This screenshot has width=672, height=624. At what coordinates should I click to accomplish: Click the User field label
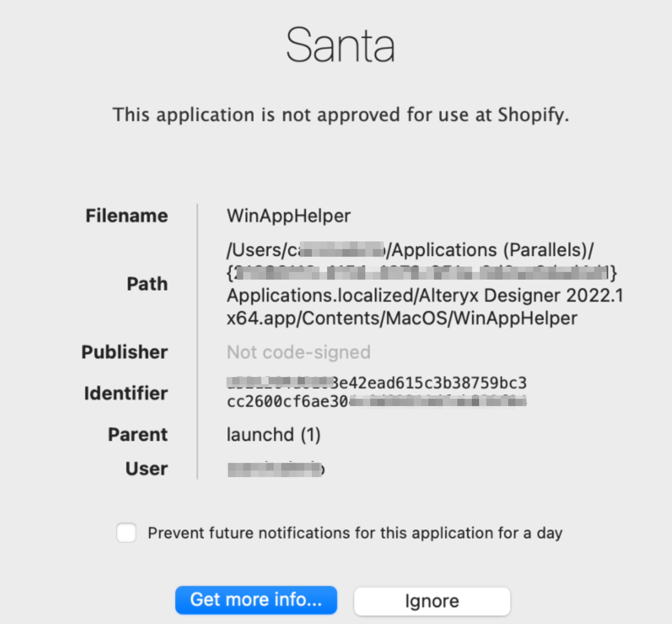[147, 469]
